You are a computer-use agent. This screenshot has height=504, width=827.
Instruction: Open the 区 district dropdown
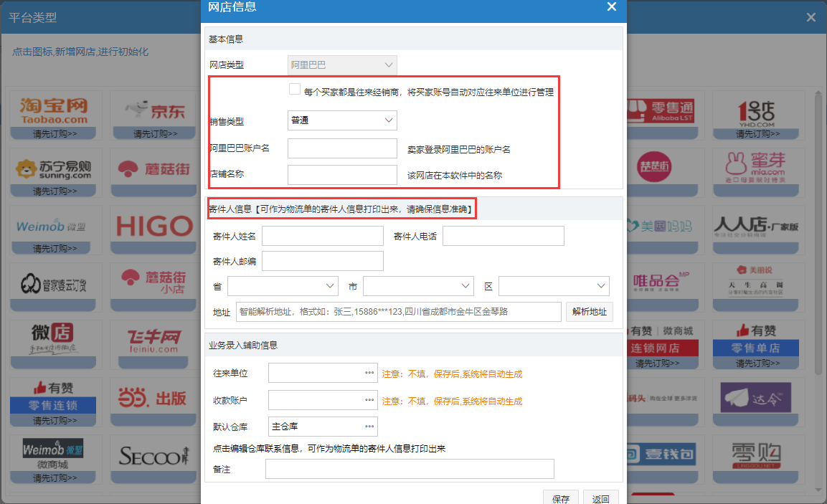[x=554, y=286]
